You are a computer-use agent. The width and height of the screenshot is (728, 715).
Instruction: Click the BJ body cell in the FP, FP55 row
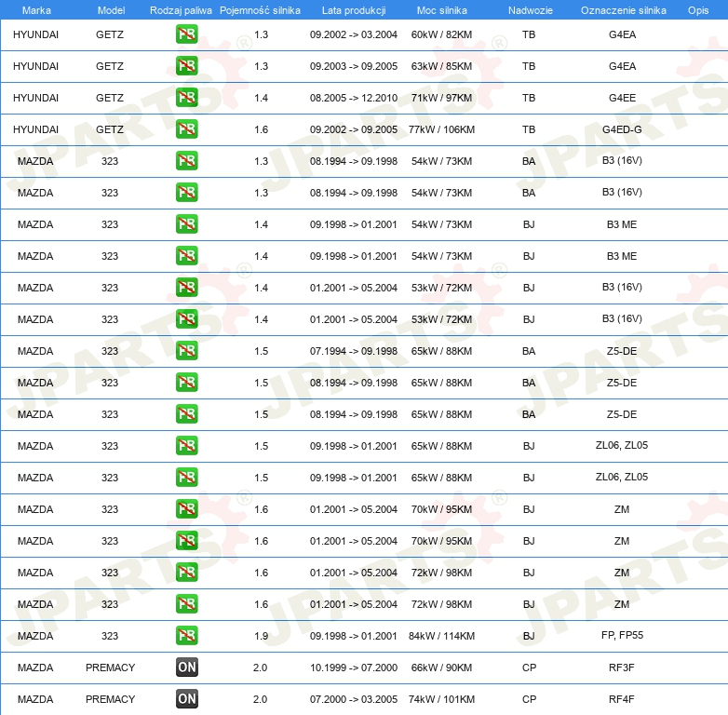tap(529, 636)
